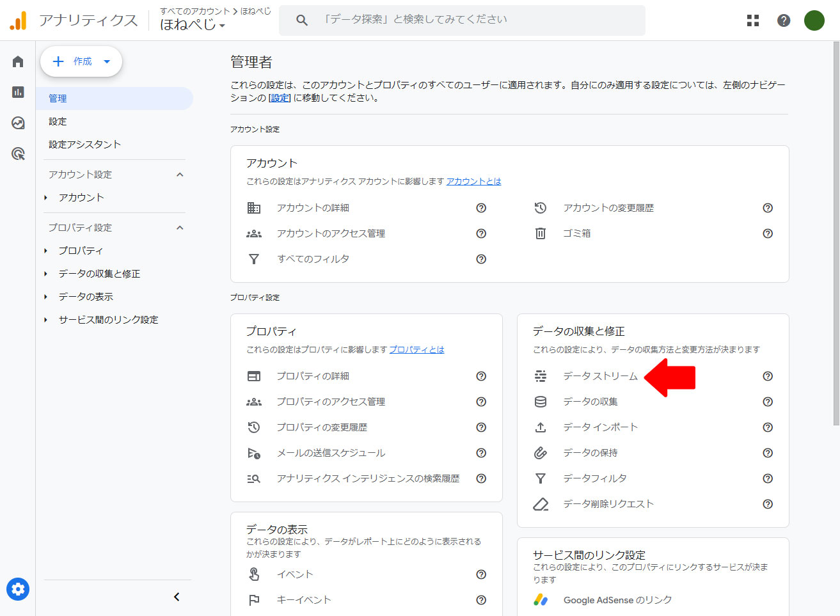Collapse the アカウント設定 sidebar section
The width and height of the screenshot is (840, 616).
tap(180, 175)
